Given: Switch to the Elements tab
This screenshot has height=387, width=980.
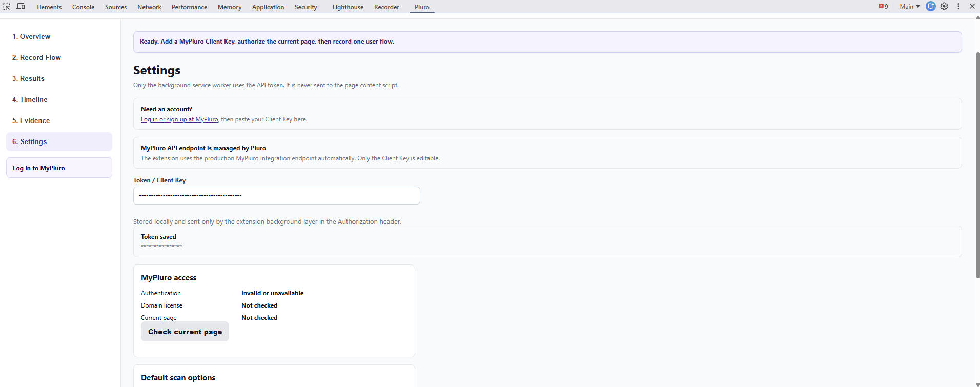Looking at the screenshot, I should [x=49, y=7].
